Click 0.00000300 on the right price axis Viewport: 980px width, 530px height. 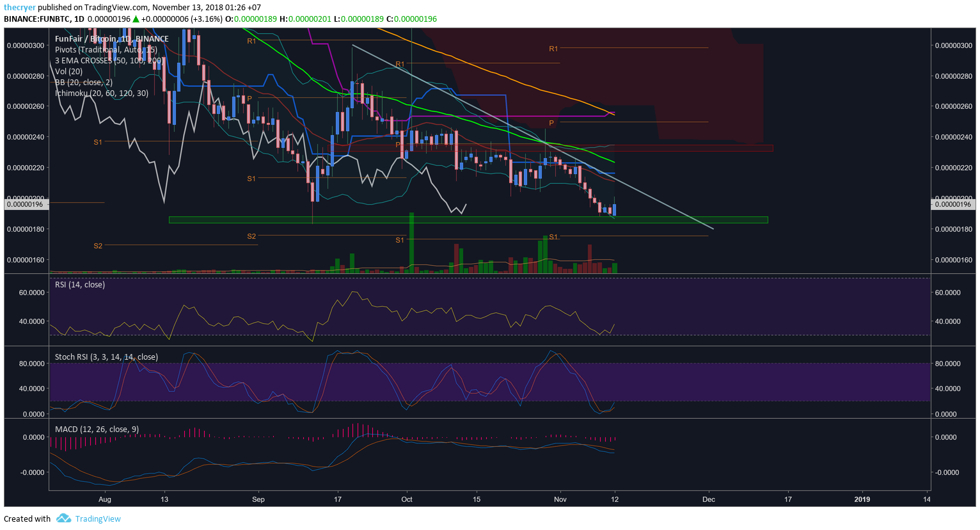click(954, 45)
